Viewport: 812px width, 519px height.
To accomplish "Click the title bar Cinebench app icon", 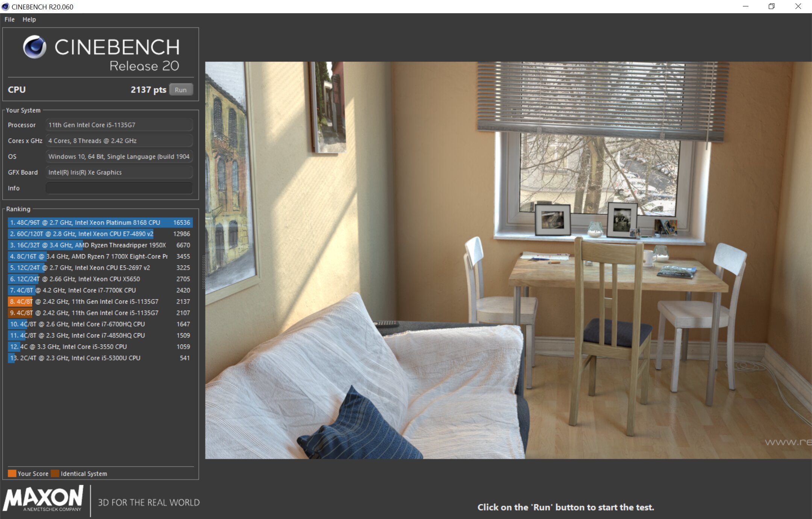I will [5, 6].
